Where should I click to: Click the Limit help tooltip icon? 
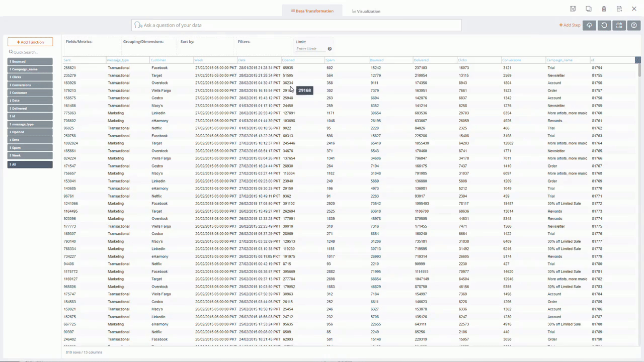(x=330, y=49)
